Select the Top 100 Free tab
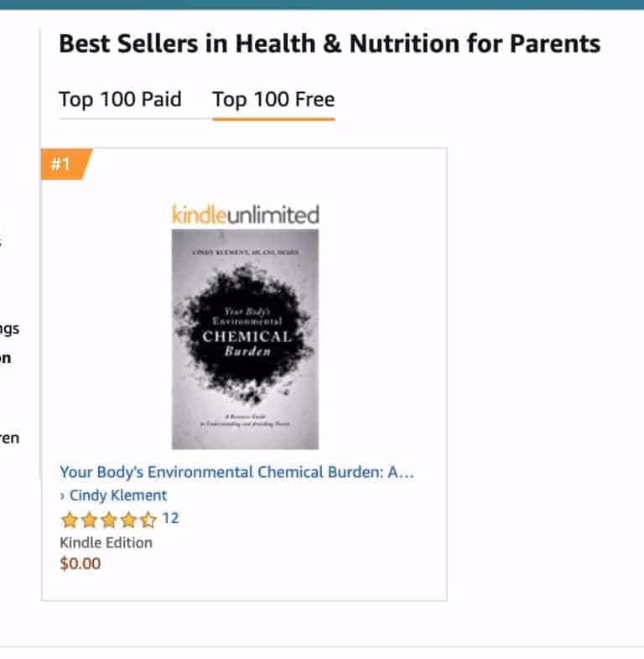Image resolution: width=644 pixels, height=659 pixels. [273, 100]
